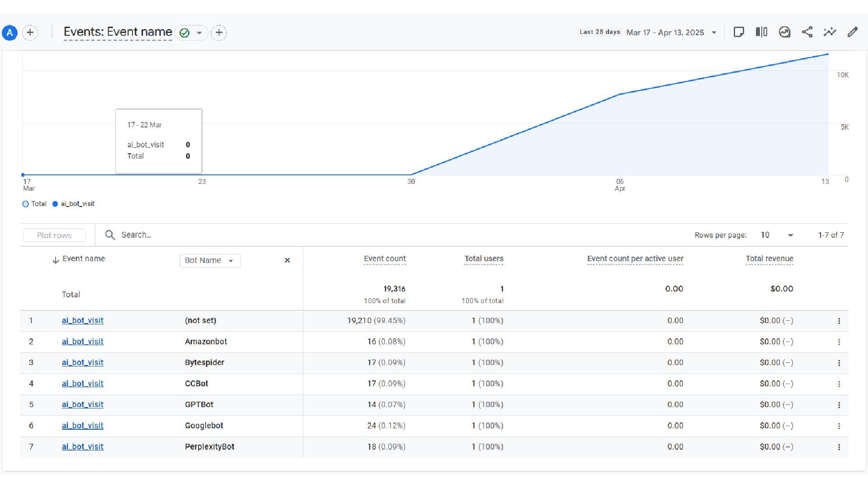The height and width of the screenshot is (488, 868).
Task: Sort by the Event count column header
Action: 384,259
